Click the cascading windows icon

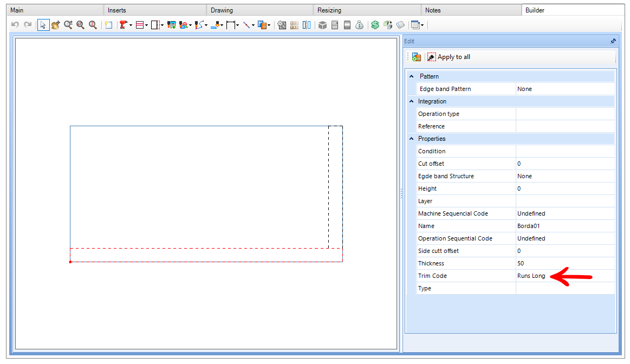415,25
